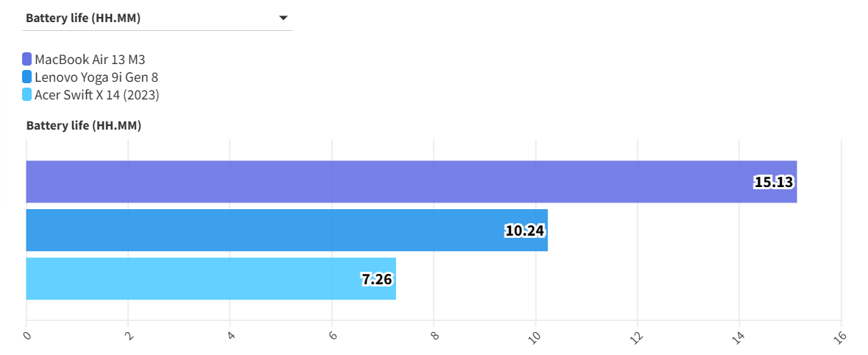Toggle the Acer Swift X 14 (2023) legend label
This screenshot has width=868, height=355.
[x=97, y=94]
